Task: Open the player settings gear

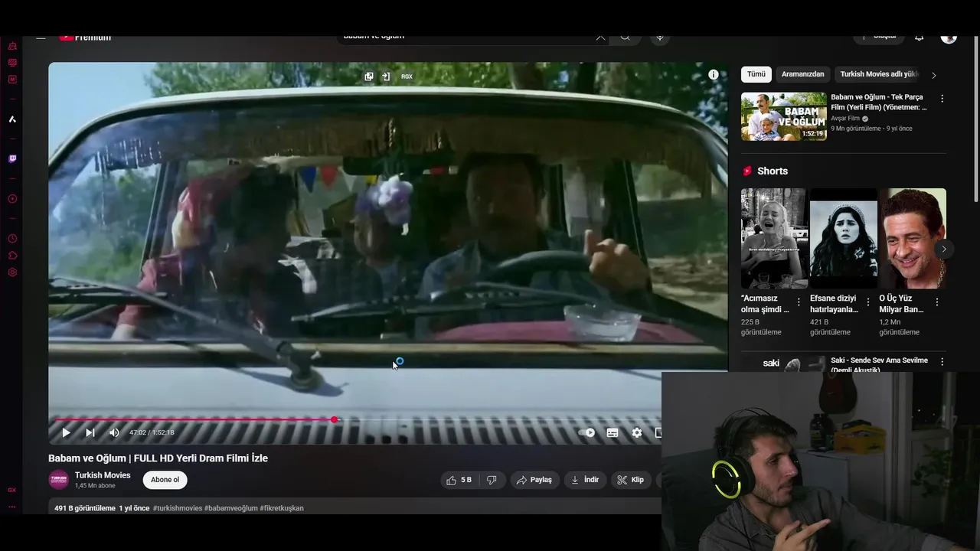Action: pos(637,432)
